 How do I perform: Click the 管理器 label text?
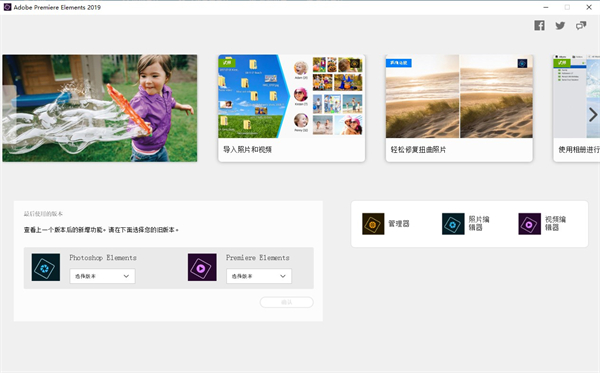[399, 223]
